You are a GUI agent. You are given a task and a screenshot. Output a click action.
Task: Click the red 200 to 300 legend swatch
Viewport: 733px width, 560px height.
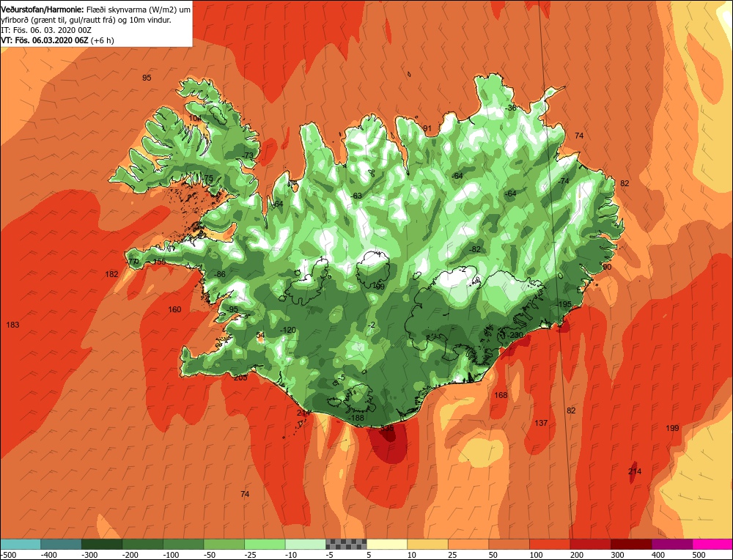(x=590, y=544)
